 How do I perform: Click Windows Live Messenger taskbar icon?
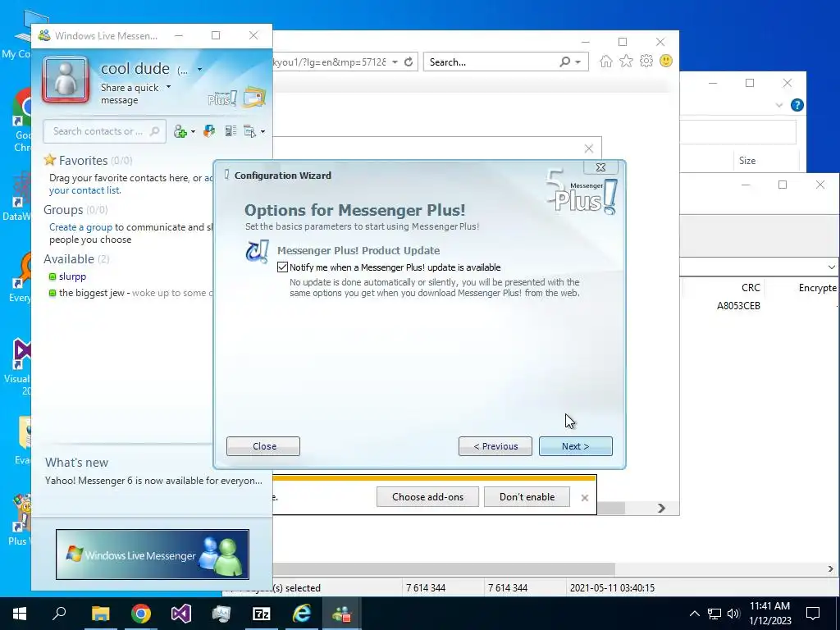341,614
